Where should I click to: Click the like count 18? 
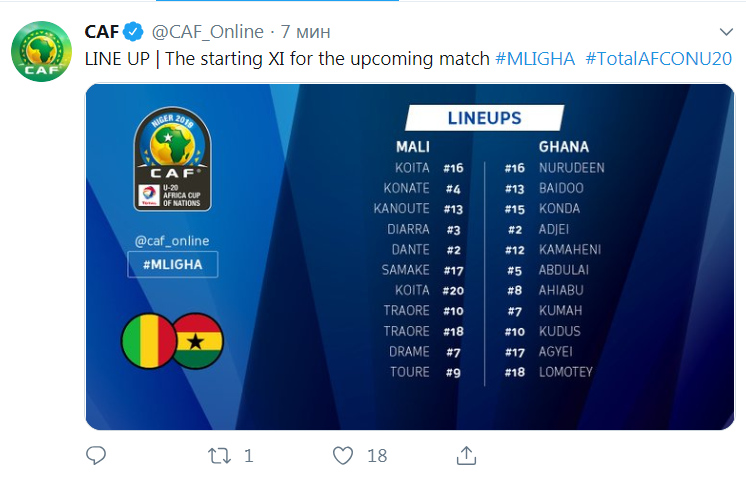click(x=377, y=456)
